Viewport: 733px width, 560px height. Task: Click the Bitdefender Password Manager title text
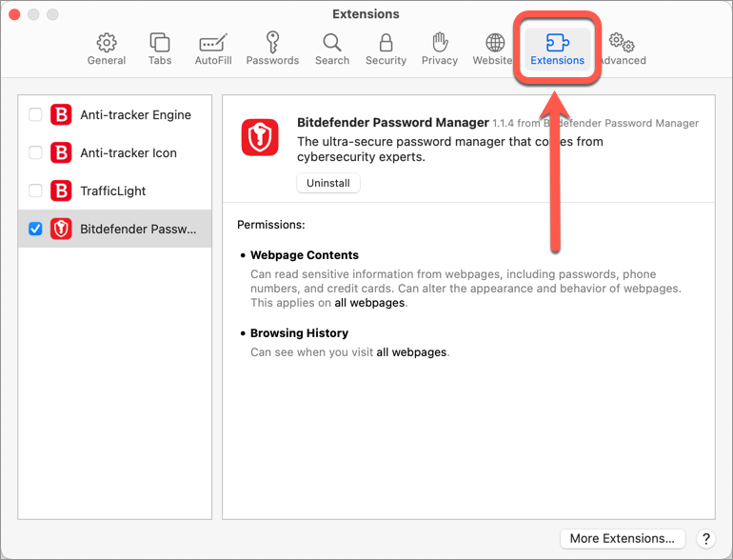[x=393, y=123]
